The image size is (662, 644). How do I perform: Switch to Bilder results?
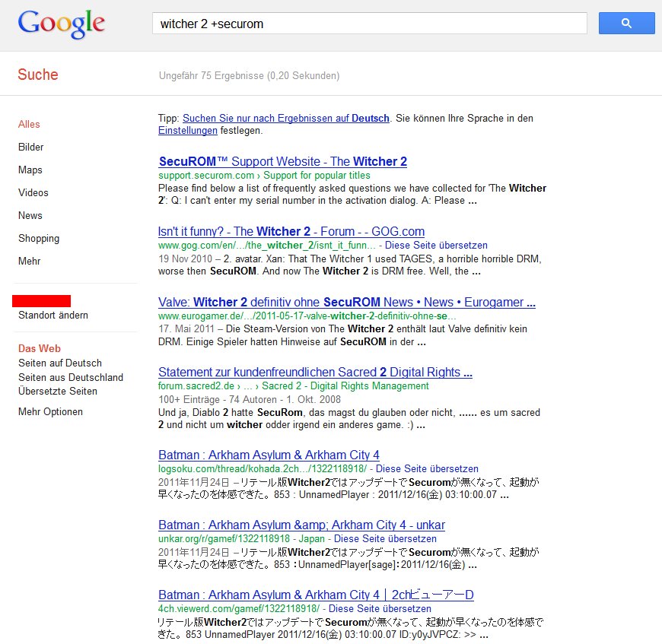click(x=31, y=148)
